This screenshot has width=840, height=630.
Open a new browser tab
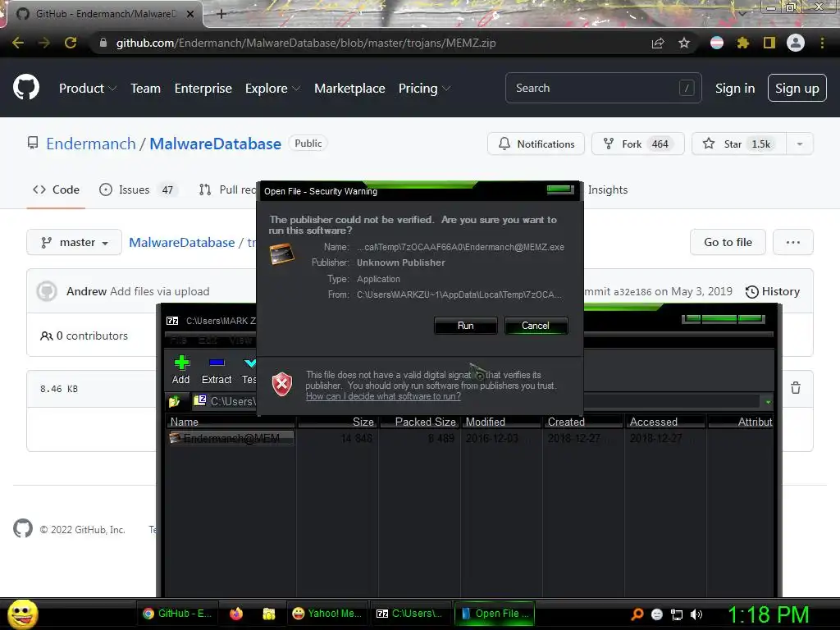(221, 14)
